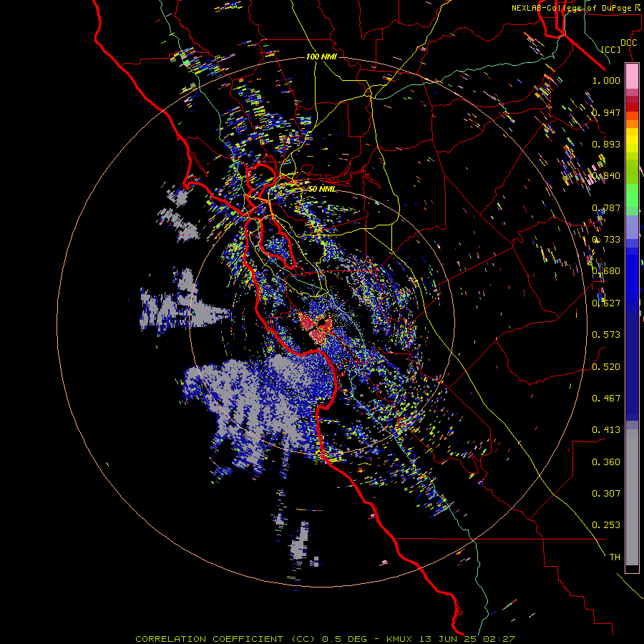
Task: Click the 0.467 legend value
Action: point(606,399)
